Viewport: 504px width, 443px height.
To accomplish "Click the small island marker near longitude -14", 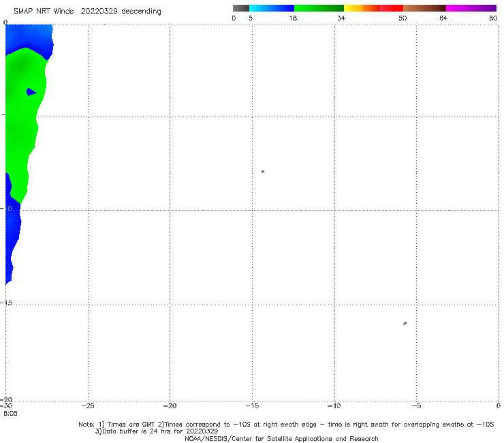I will pyautogui.click(x=263, y=172).
